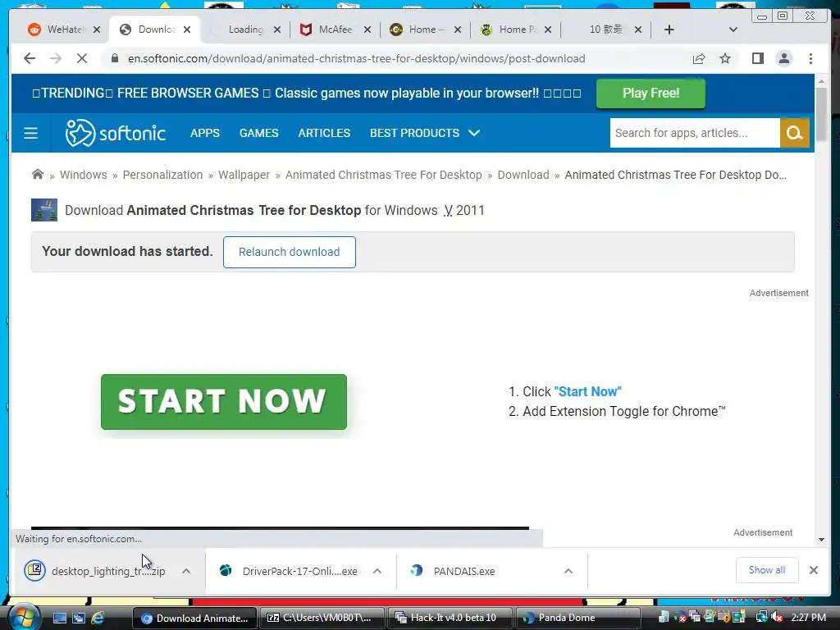Open the Windows Start orb
This screenshot has width=840, height=630.
(x=24, y=617)
